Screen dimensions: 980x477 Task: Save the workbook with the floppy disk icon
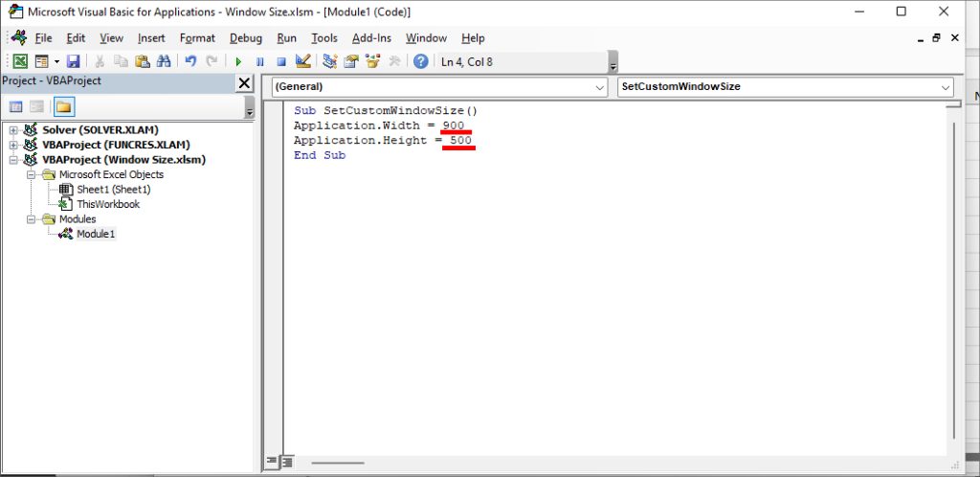tap(73, 61)
